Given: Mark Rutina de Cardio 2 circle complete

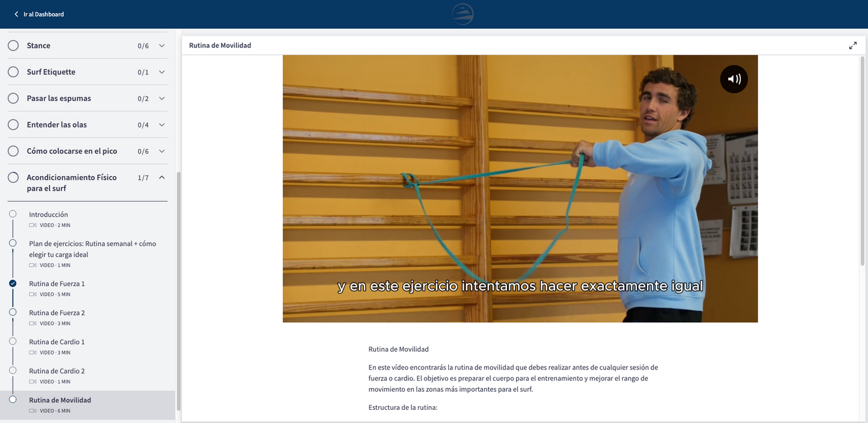Looking at the screenshot, I should pos(13,371).
